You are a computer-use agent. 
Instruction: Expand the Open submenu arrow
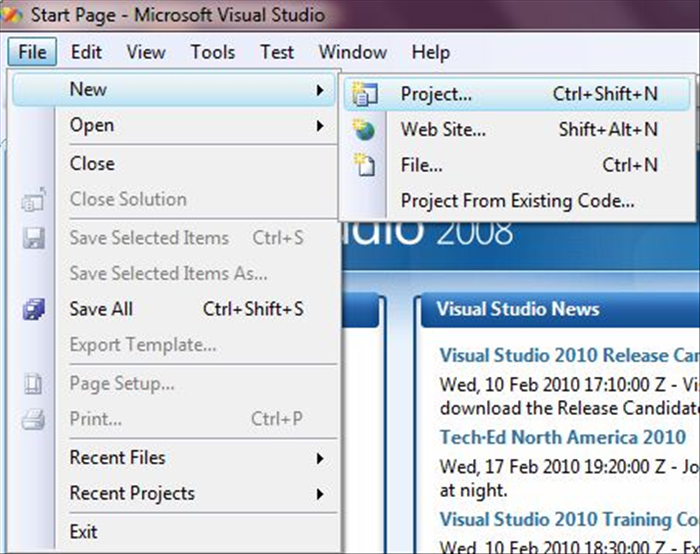pos(320,126)
